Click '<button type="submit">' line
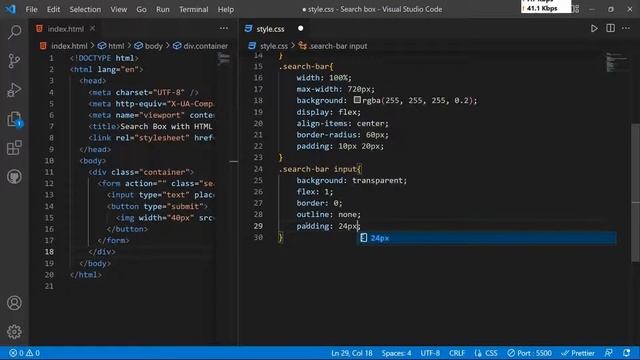The width and height of the screenshot is (640, 360). click(x=157, y=206)
